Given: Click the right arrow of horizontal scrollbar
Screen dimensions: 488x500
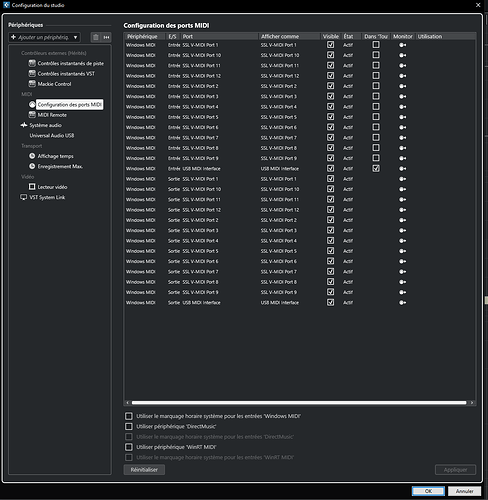Looking at the screenshot, I should 472,403.
